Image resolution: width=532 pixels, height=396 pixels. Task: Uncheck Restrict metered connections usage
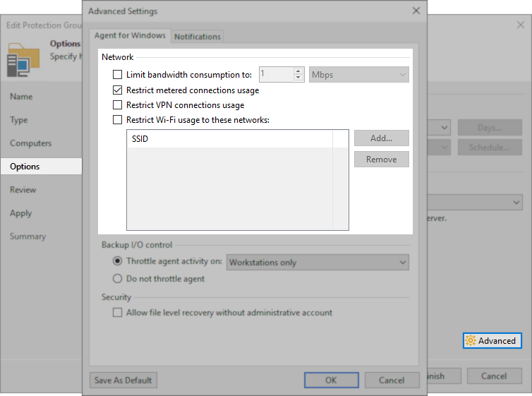[117, 90]
